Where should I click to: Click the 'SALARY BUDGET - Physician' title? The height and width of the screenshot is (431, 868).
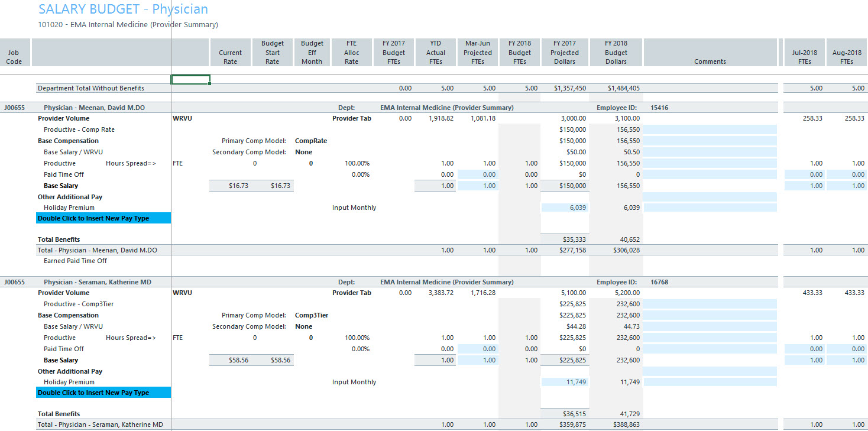[x=123, y=9]
